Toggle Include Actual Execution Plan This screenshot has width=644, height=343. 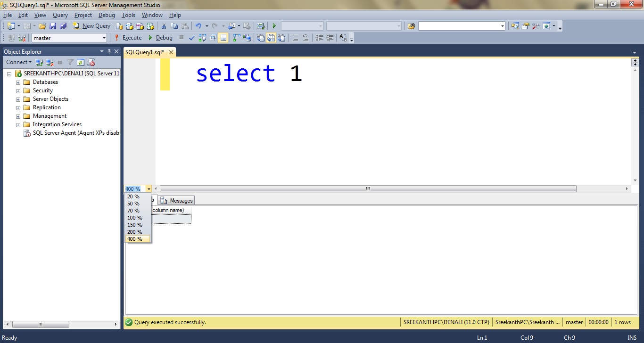(x=236, y=38)
